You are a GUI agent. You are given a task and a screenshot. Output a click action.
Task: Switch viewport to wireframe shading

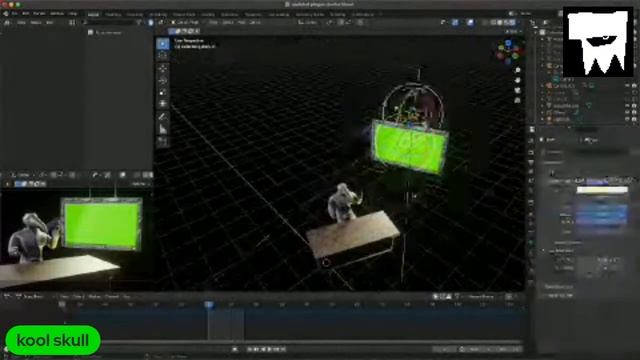click(x=493, y=22)
